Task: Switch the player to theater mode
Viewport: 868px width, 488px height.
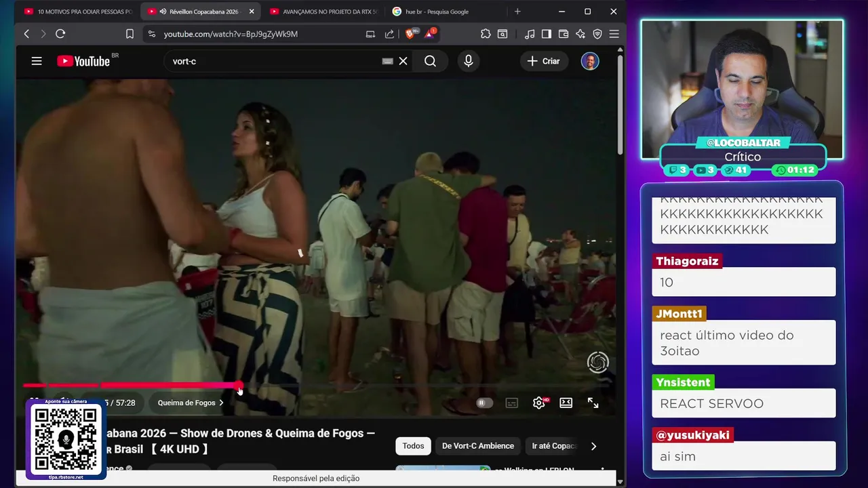Action: point(566,403)
